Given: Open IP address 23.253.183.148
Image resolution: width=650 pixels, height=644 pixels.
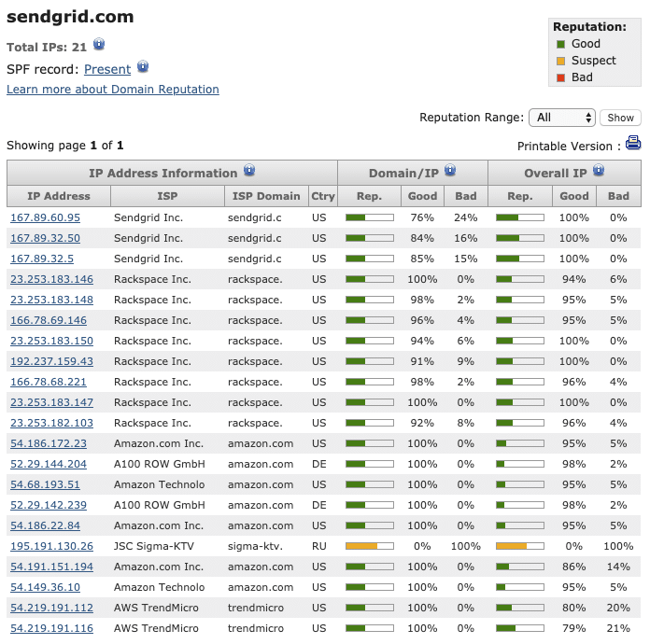Looking at the screenshot, I should (x=51, y=300).
